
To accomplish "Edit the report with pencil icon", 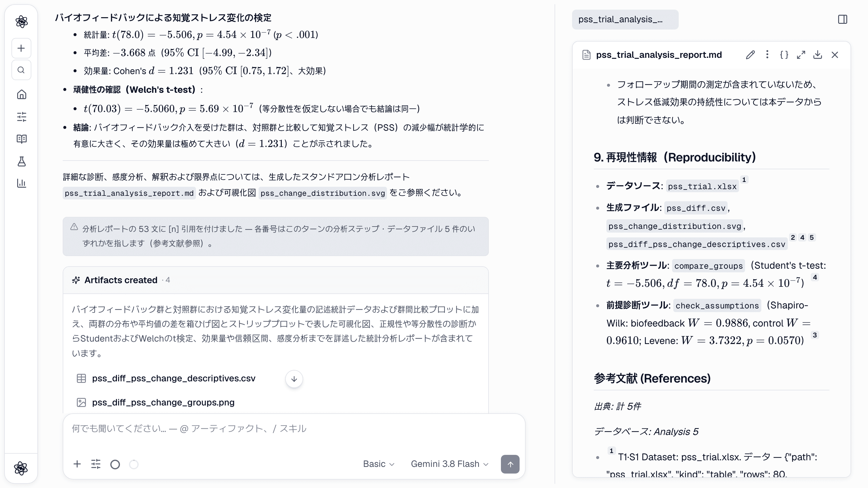I will pyautogui.click(x=750, y=55).
